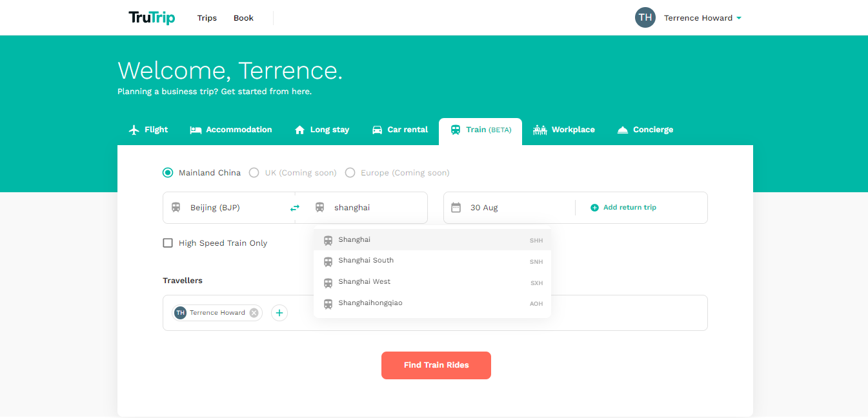Click the desk icon on Workplace tab
868x418 pixels.
[540, 130]
